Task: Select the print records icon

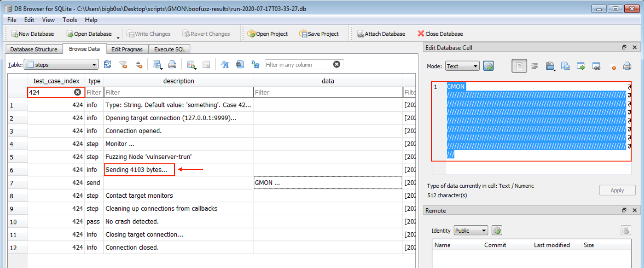Action: click(x=172, y=64)
